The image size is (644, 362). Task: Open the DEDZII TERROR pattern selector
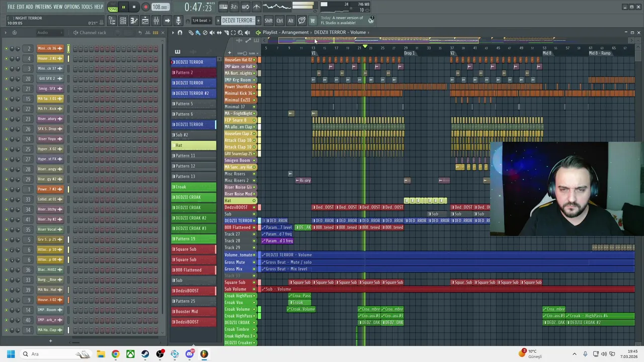[237, 21]
